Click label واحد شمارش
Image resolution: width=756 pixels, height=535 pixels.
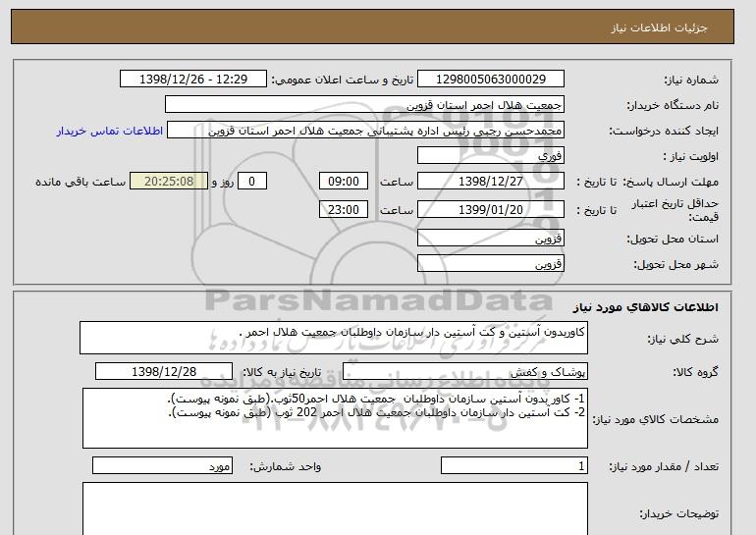pyautogui.click(x=285, y=466)
